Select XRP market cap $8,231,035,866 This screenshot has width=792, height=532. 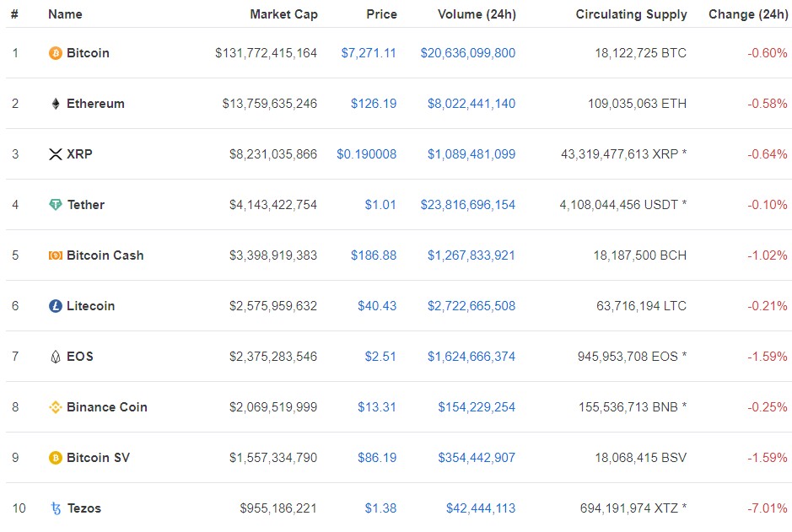tap(273, 154)
